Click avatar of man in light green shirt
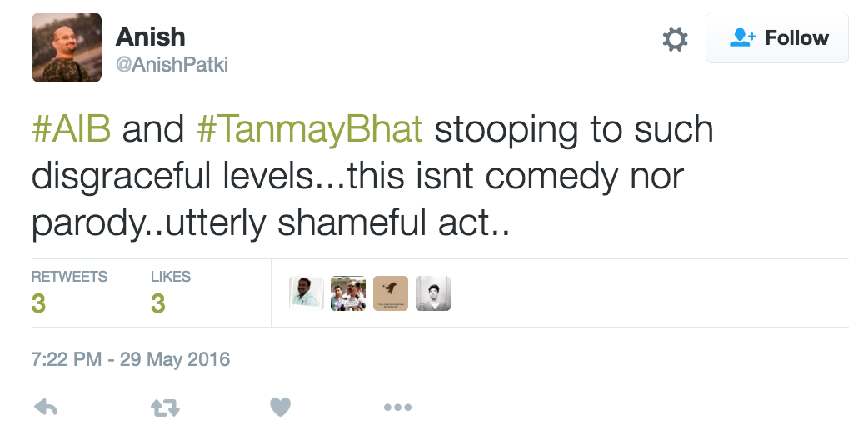This screenshot has height=435, width=868. point(306,293)
